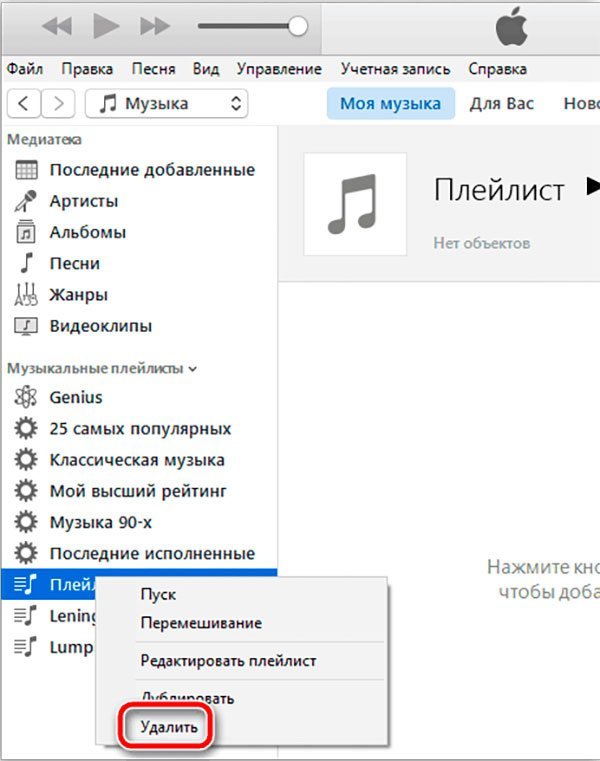Click gear icon beside Музыка 90-х

pyautogui.click(x=26, y=522)
